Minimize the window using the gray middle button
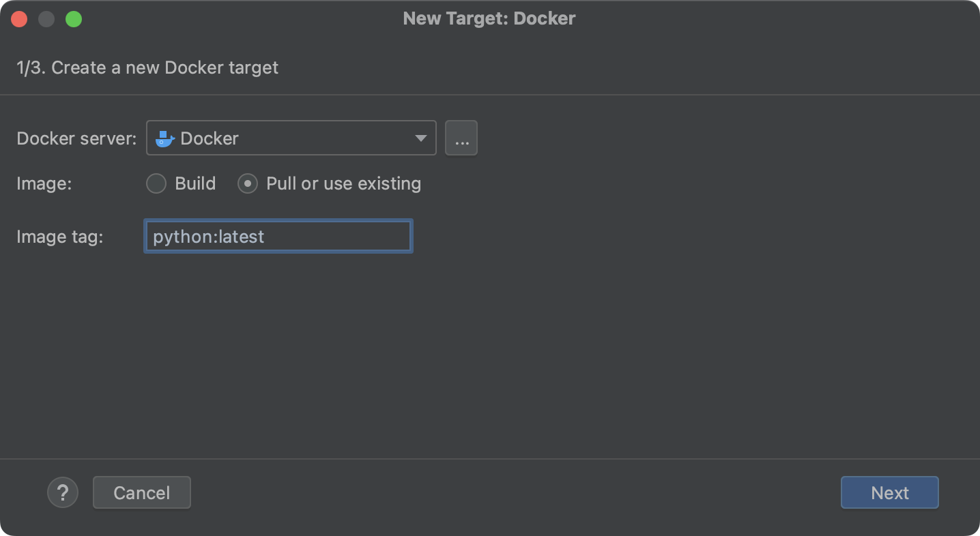 pos(46,19)
